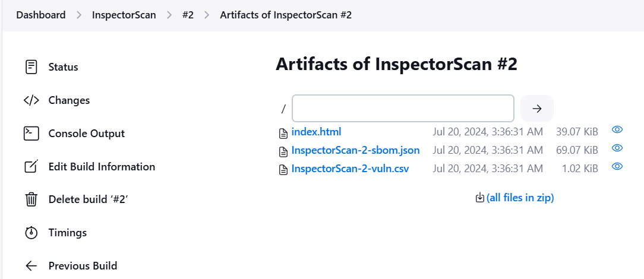Go to Dashboard in the breadcrumb
644x279 pixels.
tap(40, 15)
